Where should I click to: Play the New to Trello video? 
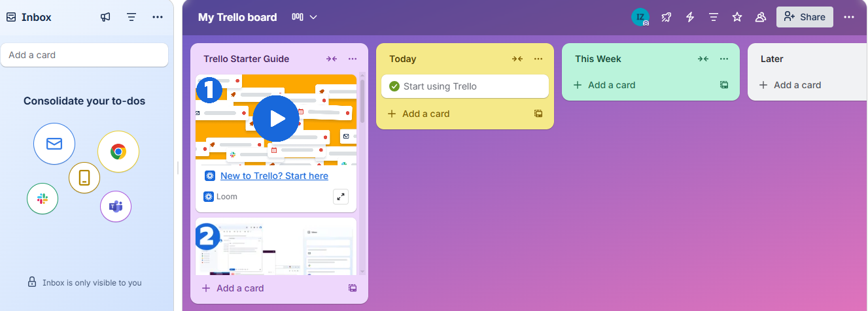275,118
